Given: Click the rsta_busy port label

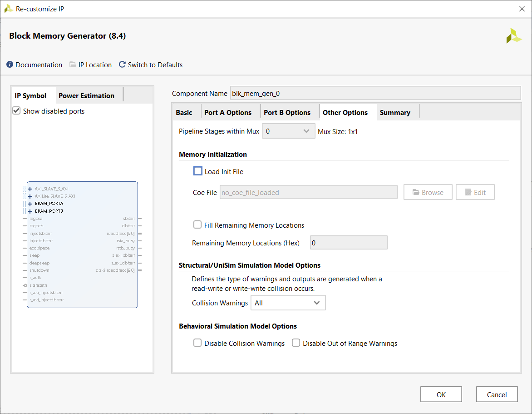Looking at the screenshot, I should click(126, 241).
